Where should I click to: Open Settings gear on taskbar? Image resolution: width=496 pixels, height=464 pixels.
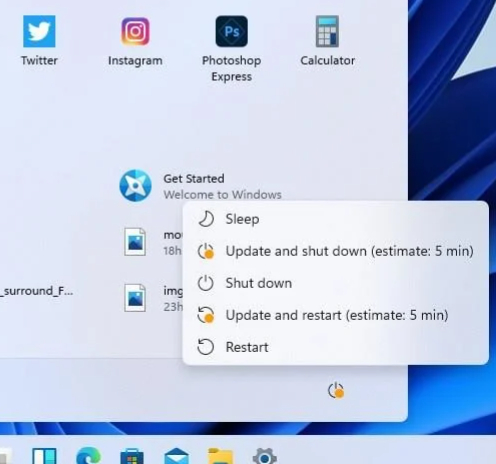[265, 456]
